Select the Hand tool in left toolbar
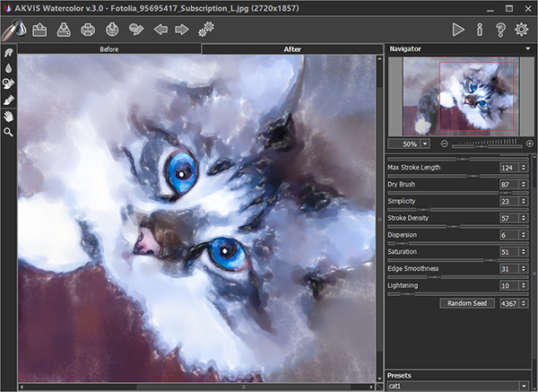Image resolution: width=538 pixels, height=392 pixels. click(9, 116)
